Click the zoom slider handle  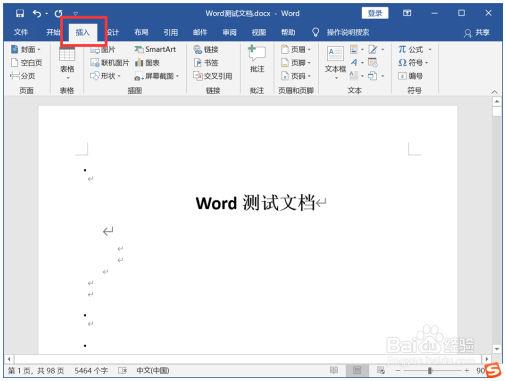coord(430,370)
